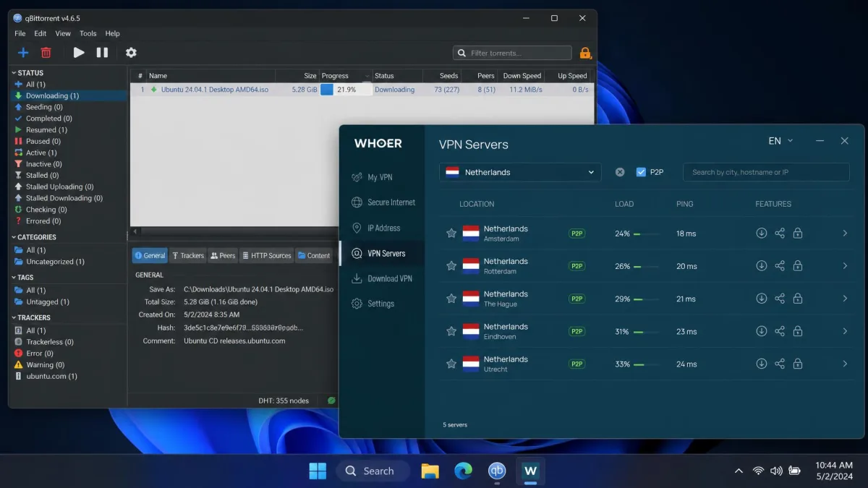Switch to the Content tab in details panel
868x488 pixels.
(314, 255)
